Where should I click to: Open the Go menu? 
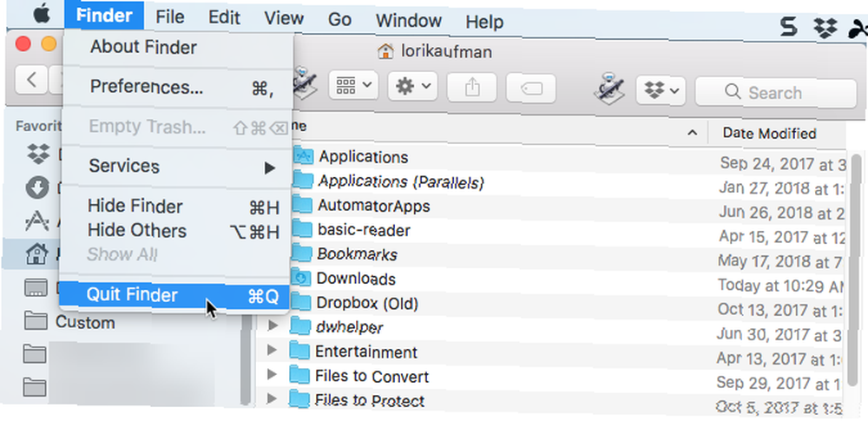[x=339, y=19]
